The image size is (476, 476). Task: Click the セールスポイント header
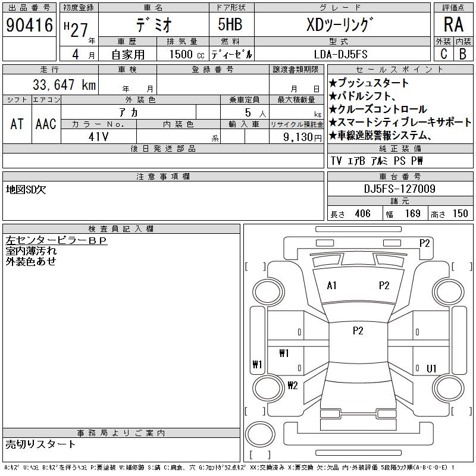(400, 70)
